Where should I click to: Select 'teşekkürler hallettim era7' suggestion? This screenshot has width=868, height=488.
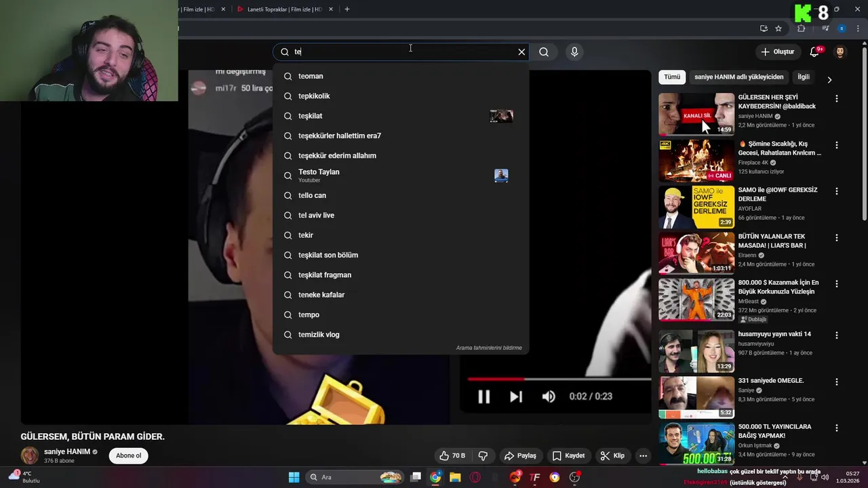[x=400, y=136]
